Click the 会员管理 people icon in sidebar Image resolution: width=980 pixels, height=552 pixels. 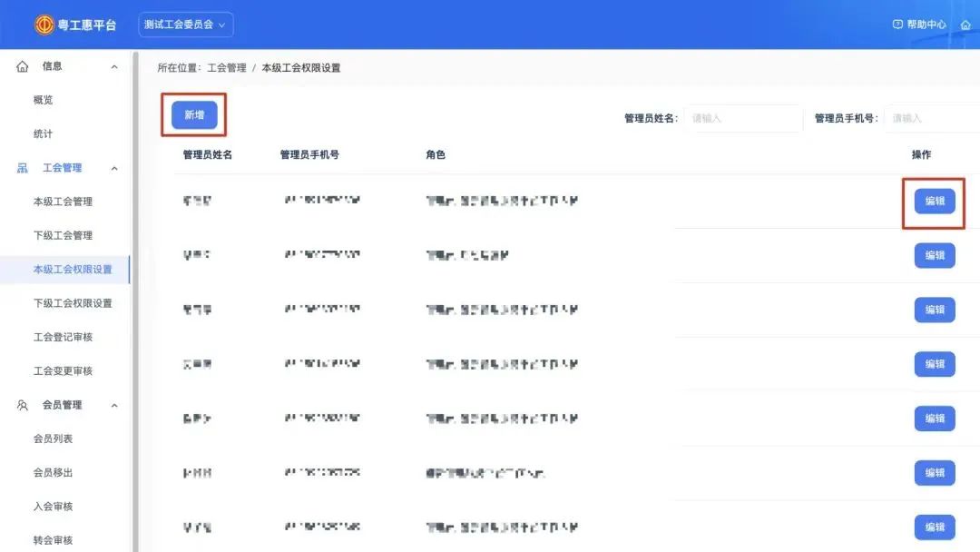coord(23,405)
